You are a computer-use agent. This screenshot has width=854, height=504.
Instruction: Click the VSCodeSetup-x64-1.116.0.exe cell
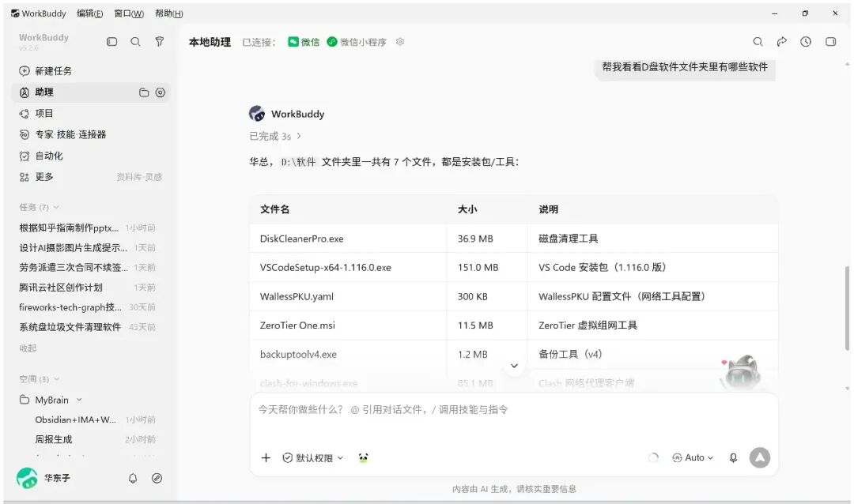point(348,267)
